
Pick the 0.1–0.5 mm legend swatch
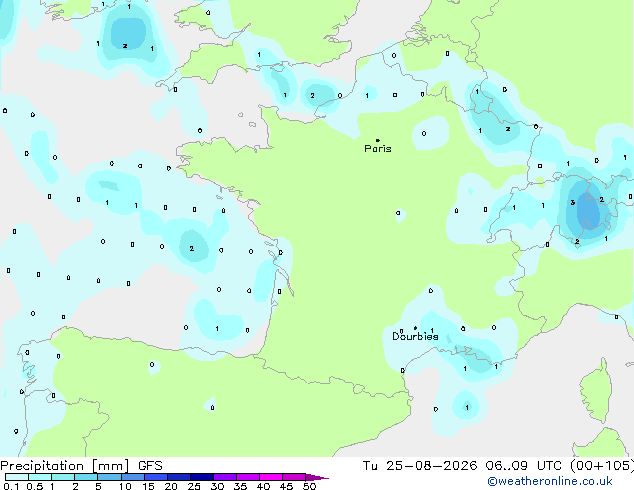coord(17,477)
